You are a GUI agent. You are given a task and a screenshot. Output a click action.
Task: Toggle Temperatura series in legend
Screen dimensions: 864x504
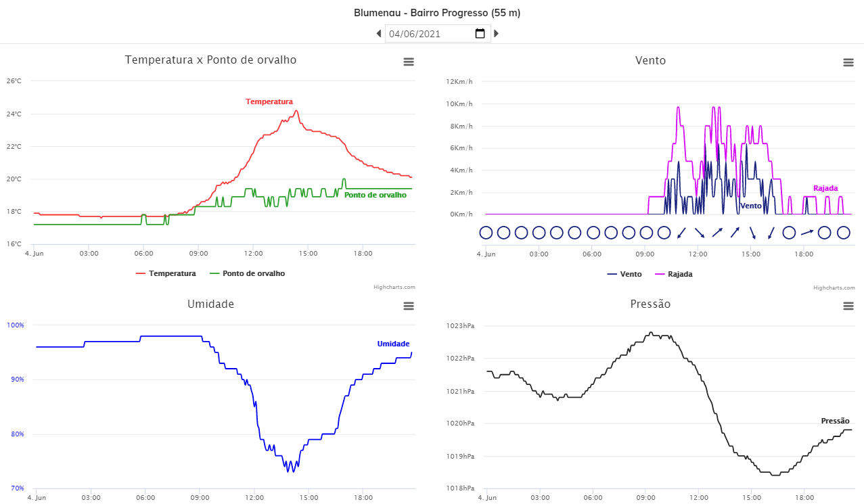(166, 273)
